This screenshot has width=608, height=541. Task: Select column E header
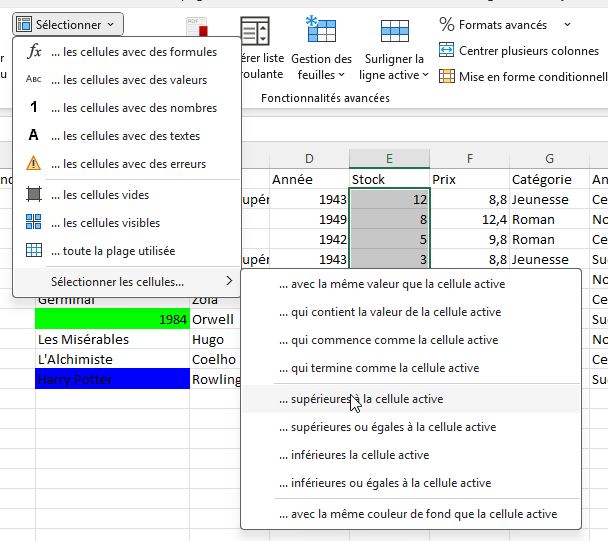point(389,158)
